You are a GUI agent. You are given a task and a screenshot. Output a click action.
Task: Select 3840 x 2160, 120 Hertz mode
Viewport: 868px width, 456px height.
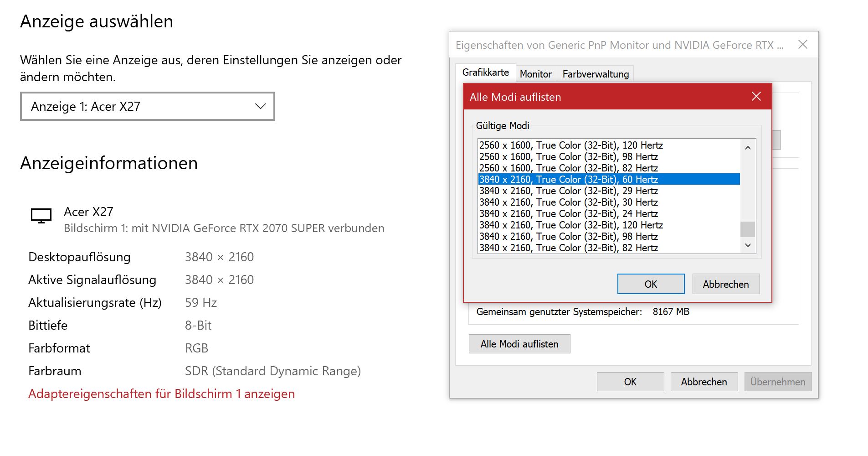(609, 225)
